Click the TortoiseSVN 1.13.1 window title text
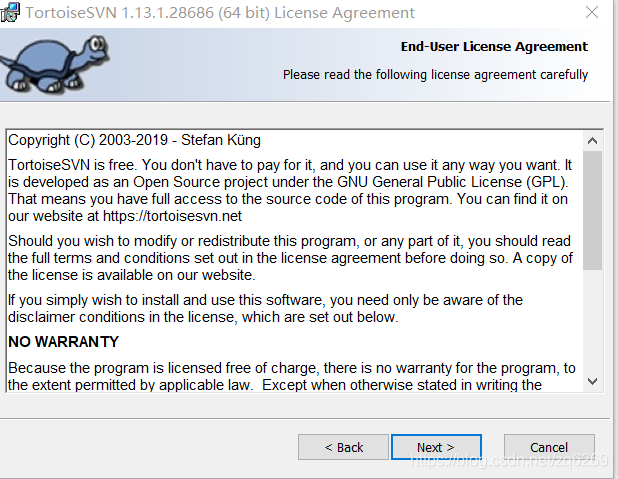This screenshot has height=479, width=618. pyautogui.click(x=220, y=13)
